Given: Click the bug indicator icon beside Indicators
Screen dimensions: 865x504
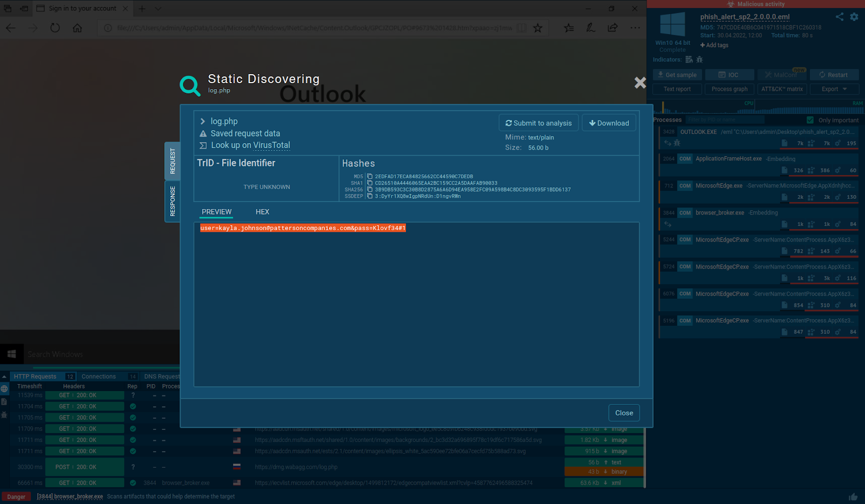Looking at the screenshot, I should (700, 59).
